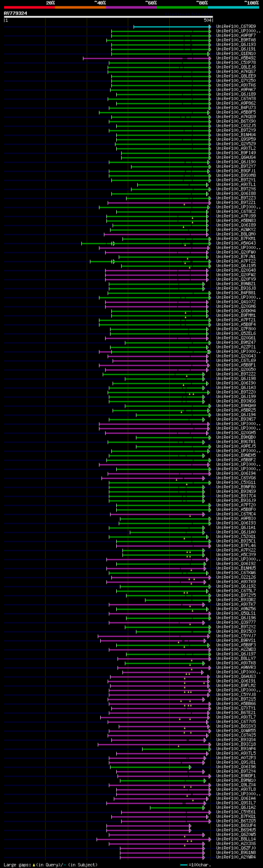Select label UniRef100_B9HQA9
Image resolution: width=263 pixels, height=868 pixels.
(236, 406)
